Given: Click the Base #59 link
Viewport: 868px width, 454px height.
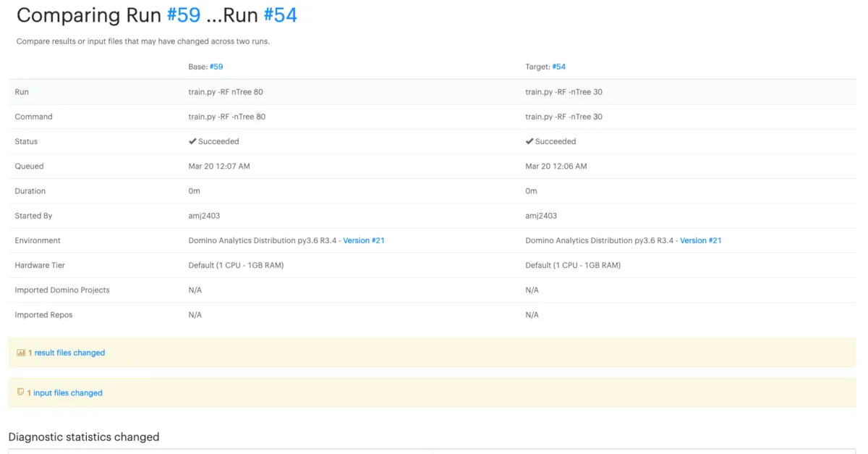Looking at the screenshot, I should 216,67.
